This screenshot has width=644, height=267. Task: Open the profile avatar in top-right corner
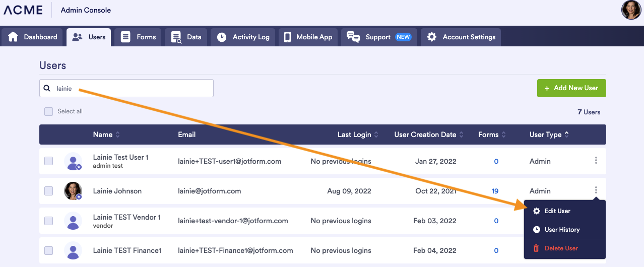coord(631,10)
